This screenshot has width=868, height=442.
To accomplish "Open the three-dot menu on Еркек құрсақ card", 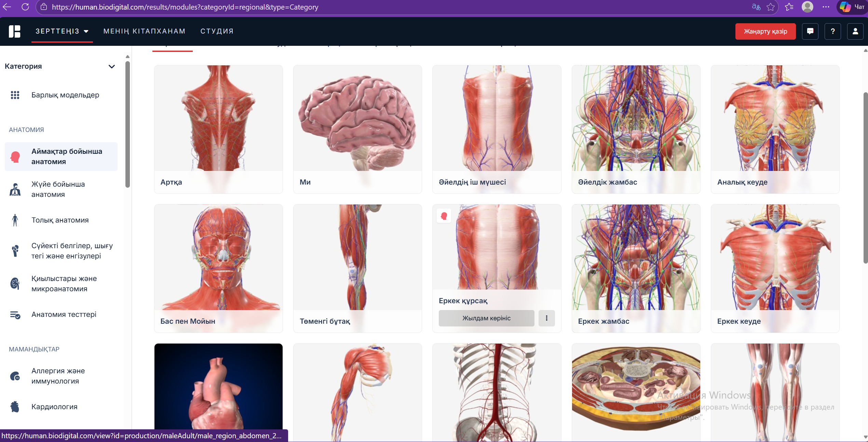I will click(x=546, y=318).
